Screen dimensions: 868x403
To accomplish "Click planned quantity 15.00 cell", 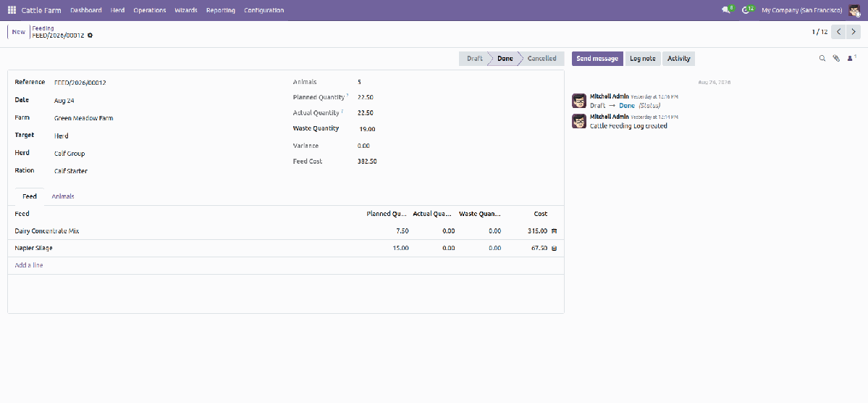I will pyautogui.click(x=387, y=249).
